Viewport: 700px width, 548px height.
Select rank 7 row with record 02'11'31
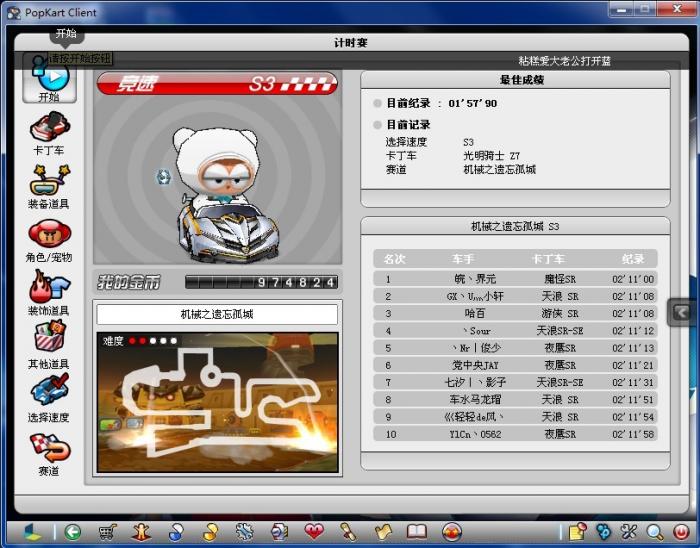[515, 382]
